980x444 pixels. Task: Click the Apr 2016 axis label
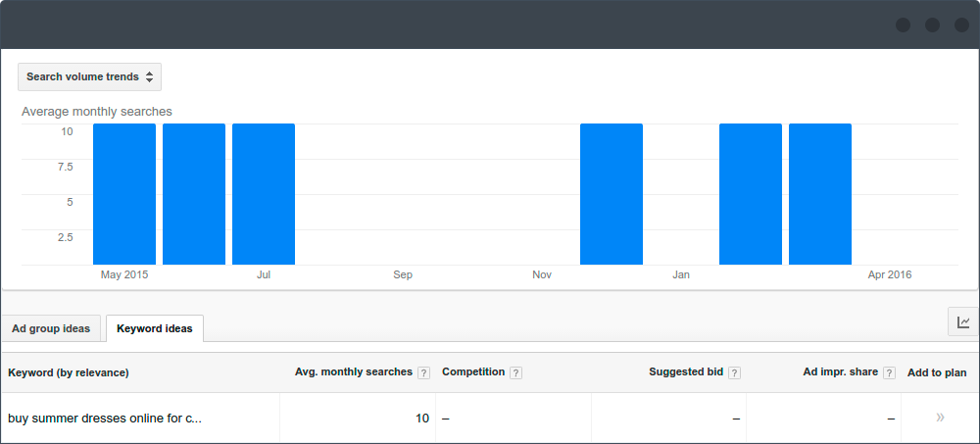(890, 275)
